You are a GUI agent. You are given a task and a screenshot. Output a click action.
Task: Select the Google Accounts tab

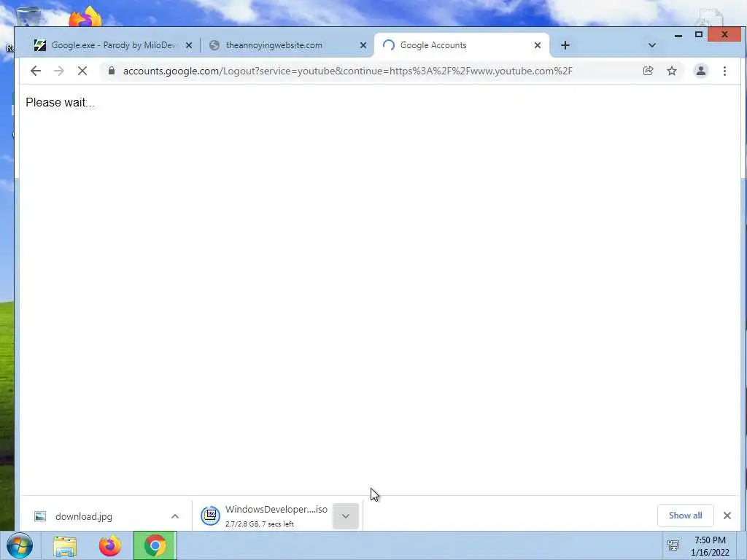462,45
